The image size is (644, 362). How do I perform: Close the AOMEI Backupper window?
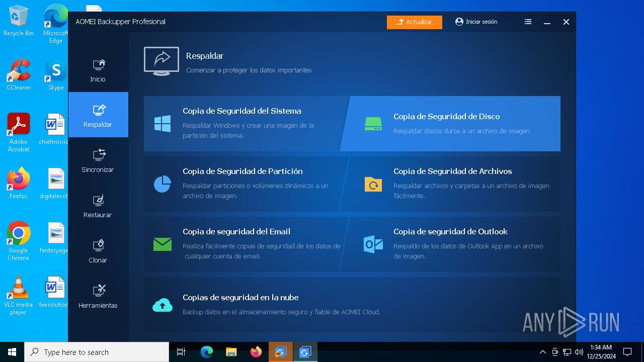coord(566,22)
